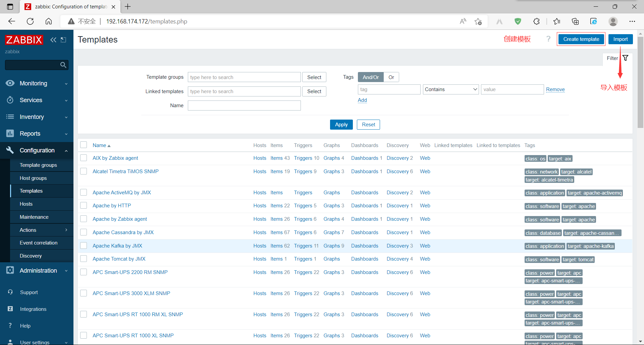
Task: Open browser home page icon
Action: point(49,21)
